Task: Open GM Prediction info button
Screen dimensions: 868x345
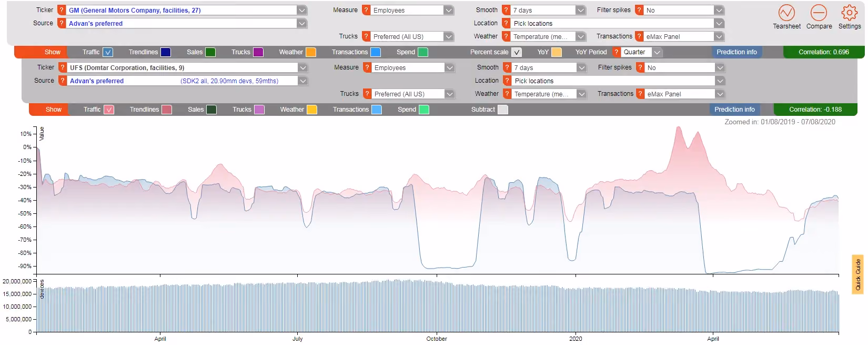Action: (x=736, y=52)
